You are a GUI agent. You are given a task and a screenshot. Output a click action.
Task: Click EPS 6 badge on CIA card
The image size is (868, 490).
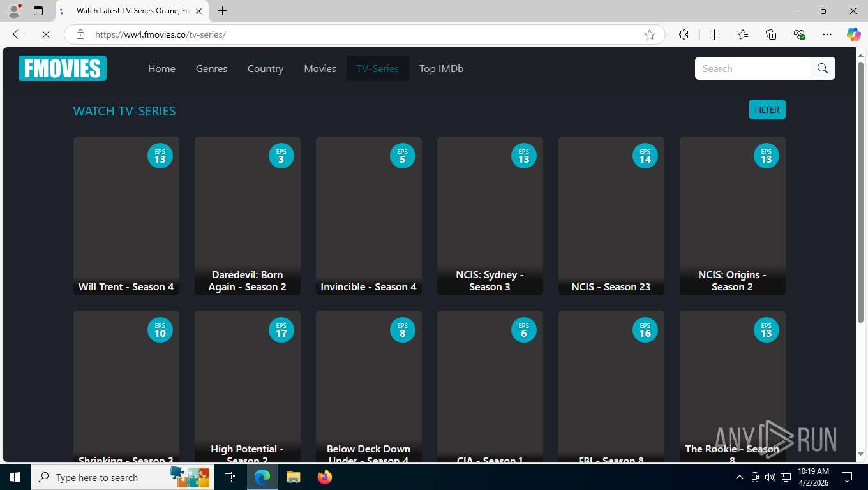[x=524, y=330]
